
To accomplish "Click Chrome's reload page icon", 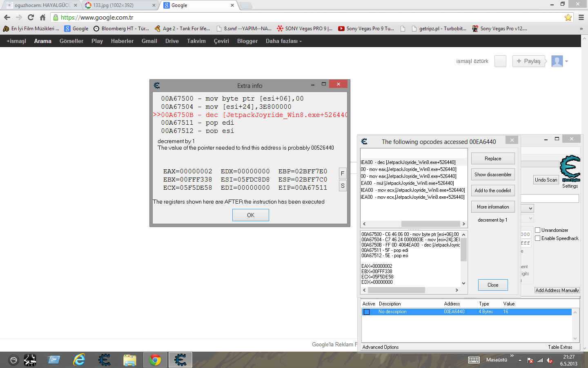I will coord(31,17).
